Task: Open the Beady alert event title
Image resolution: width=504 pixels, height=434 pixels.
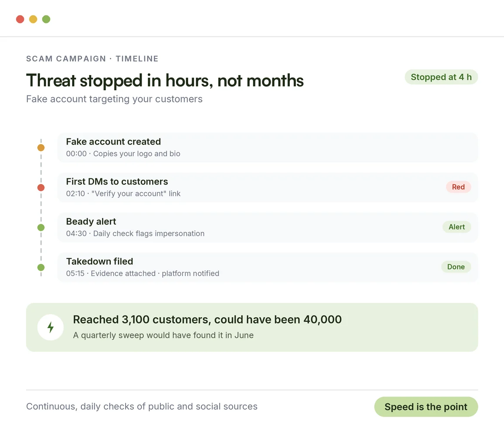Action: coord(91,221)
